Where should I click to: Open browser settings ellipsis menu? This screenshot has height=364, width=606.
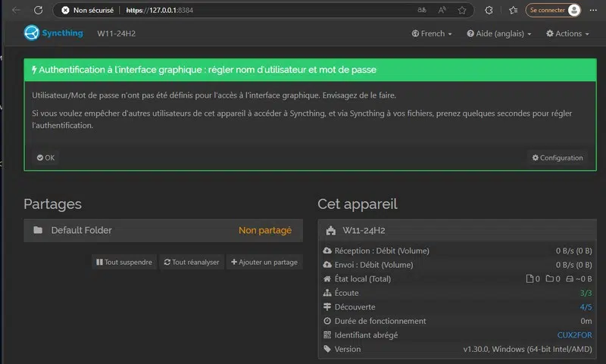pyautogui.click(x=593, y=11)
